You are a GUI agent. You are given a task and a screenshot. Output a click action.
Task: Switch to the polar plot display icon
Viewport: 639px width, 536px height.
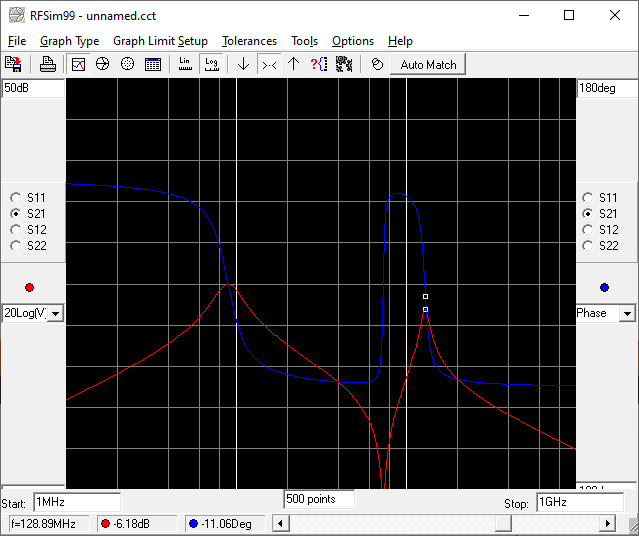point(127,64)
